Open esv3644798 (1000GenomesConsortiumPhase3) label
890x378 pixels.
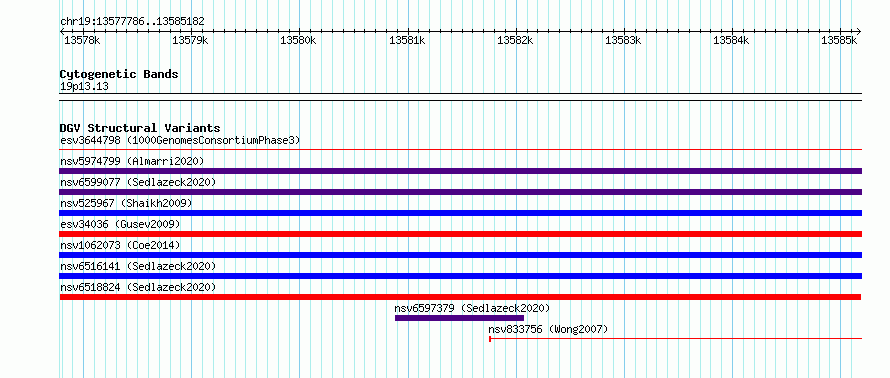[x=180, y=140]
